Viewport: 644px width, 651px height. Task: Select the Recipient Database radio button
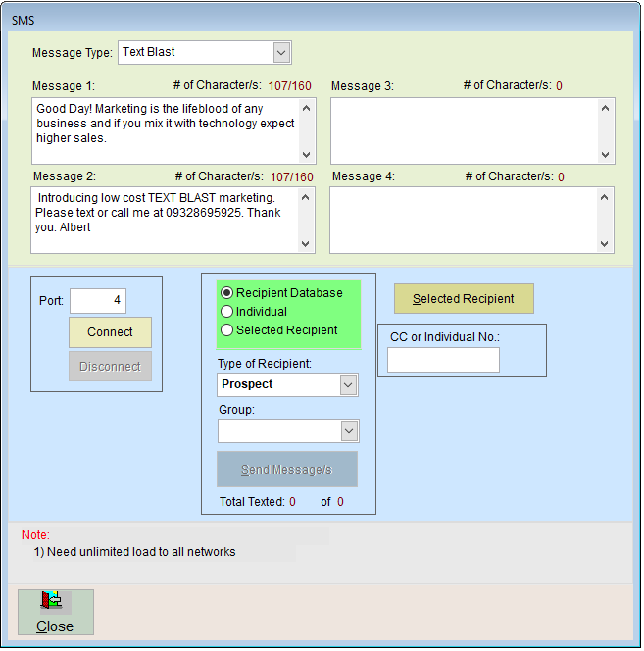point(227,293)
